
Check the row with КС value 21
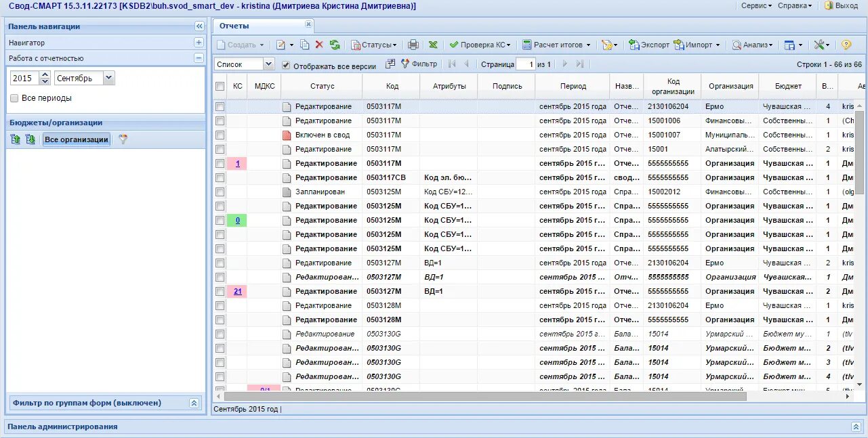[x=220, y=291]
